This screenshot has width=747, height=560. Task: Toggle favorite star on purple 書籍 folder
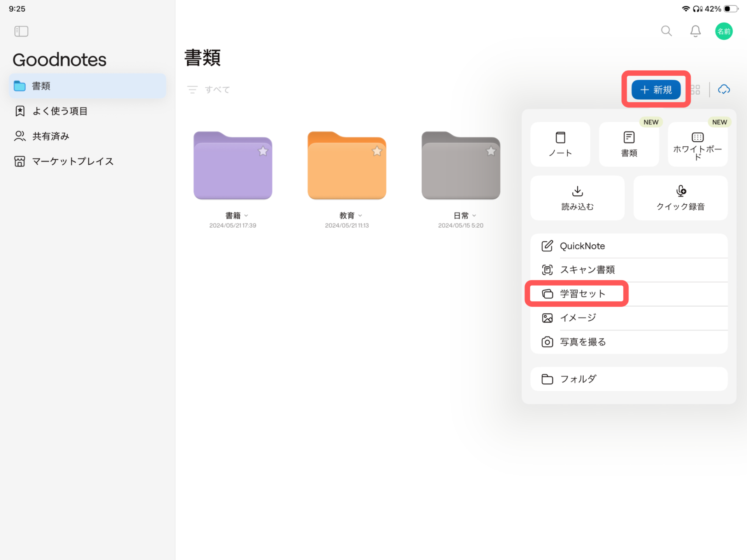pos(263,151)
